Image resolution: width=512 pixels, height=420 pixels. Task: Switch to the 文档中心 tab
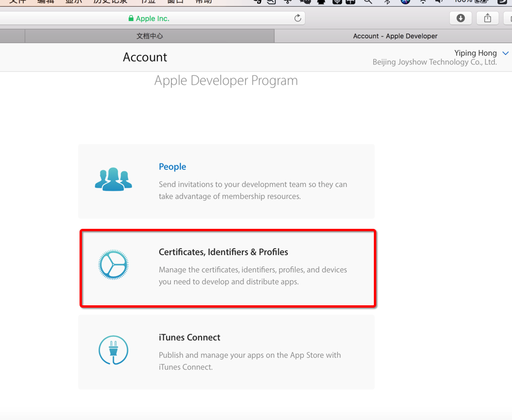pyautogui.click(x=150, y=36)
